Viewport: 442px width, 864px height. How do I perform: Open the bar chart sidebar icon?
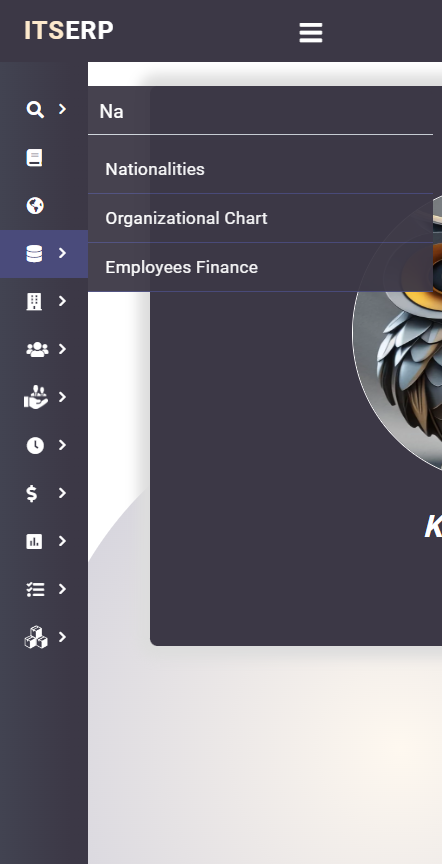34,541
